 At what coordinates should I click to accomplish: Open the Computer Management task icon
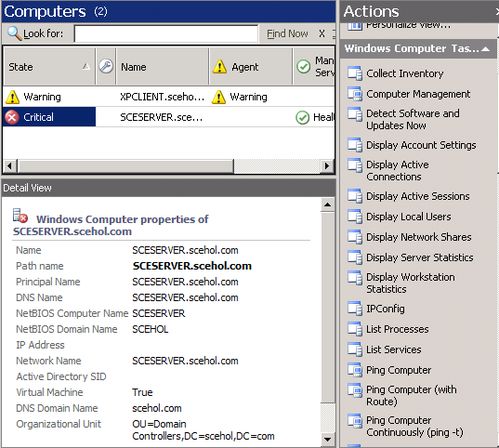[354, 94]
